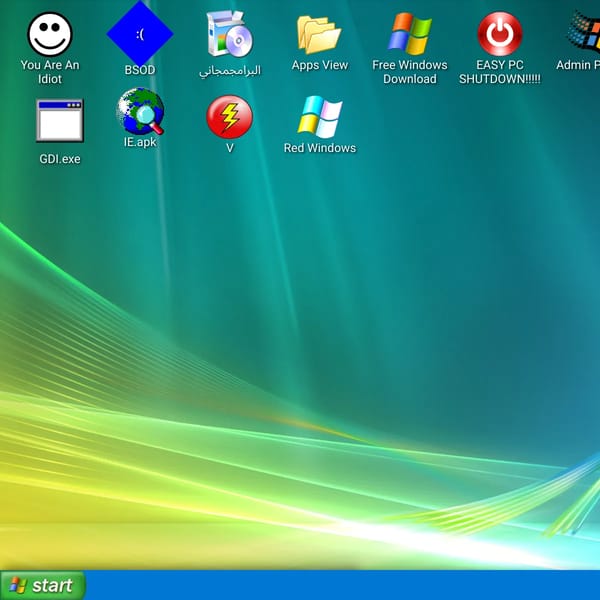Launch the blue diamond BSOD icon
The image size is (600, 600).
tap(140, 34)
